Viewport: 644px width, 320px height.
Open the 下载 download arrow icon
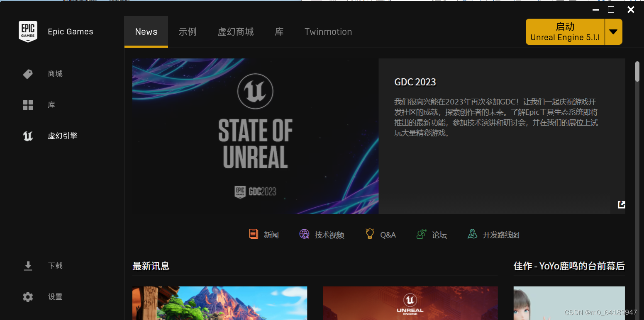[x=28, y=266]
